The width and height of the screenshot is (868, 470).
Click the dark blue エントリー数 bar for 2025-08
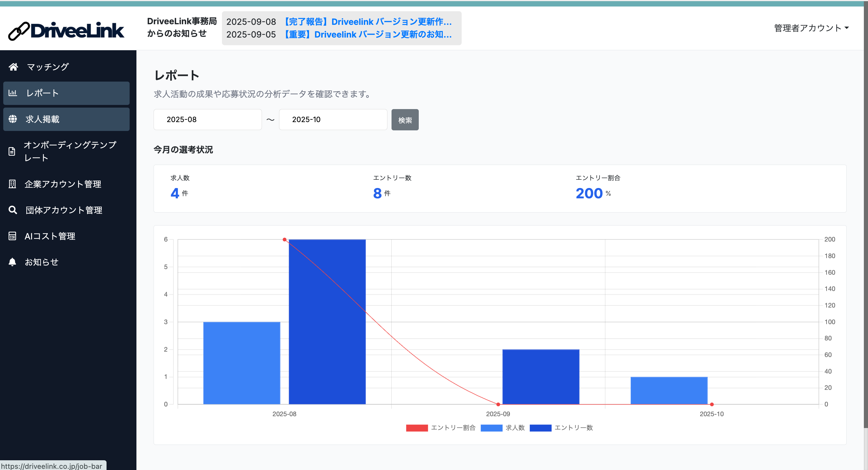[327, 322]
